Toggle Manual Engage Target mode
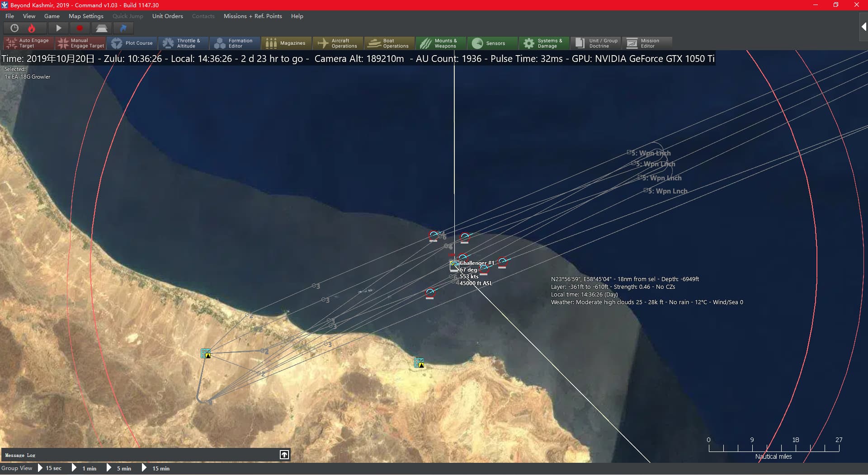The height and width of the screenshot is (475, 868). click(80, 43)
